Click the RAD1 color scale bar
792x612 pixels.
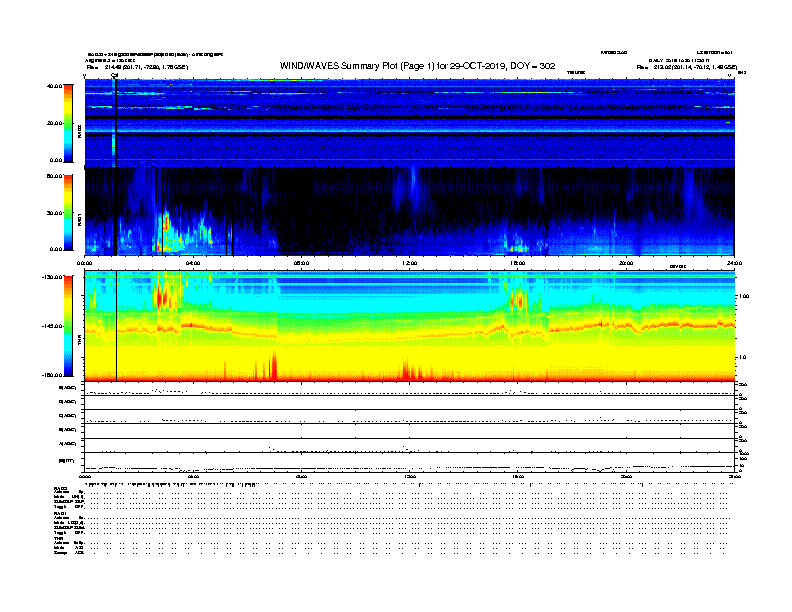(68, 213)
